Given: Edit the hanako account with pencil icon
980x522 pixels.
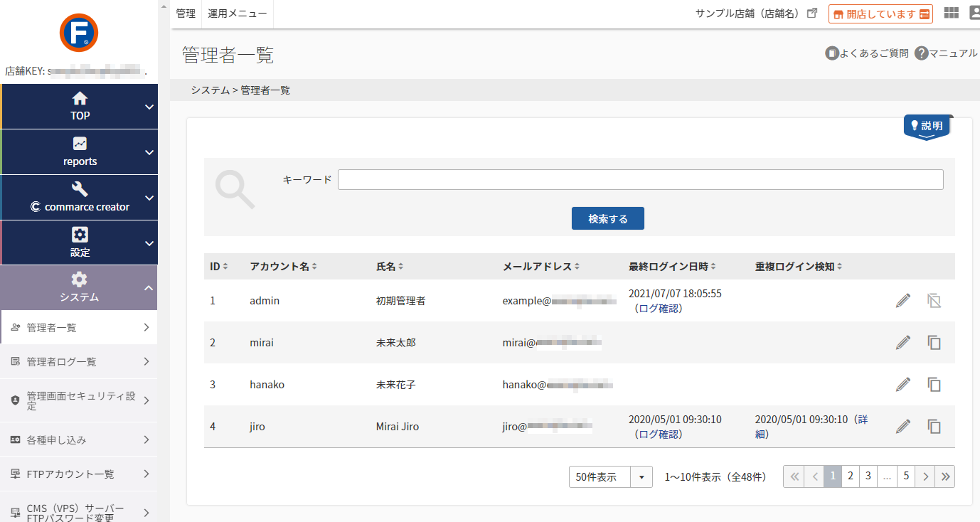Looking at the screenshot, I should [903, 385].
